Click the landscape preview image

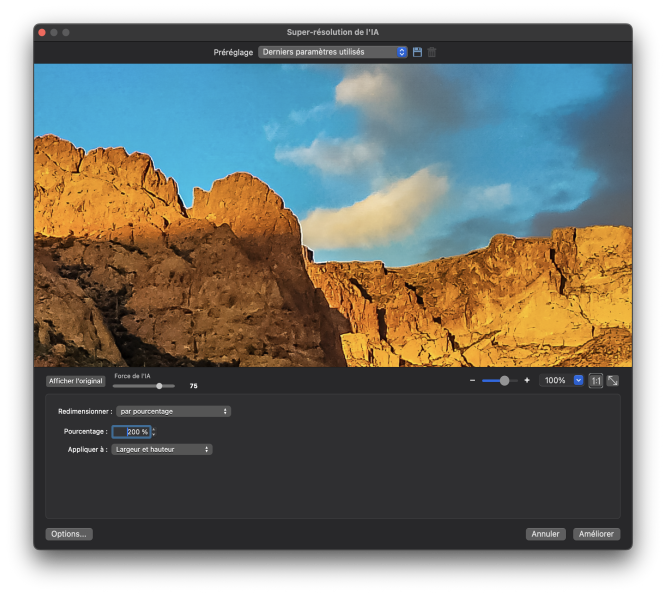[333, 215]
